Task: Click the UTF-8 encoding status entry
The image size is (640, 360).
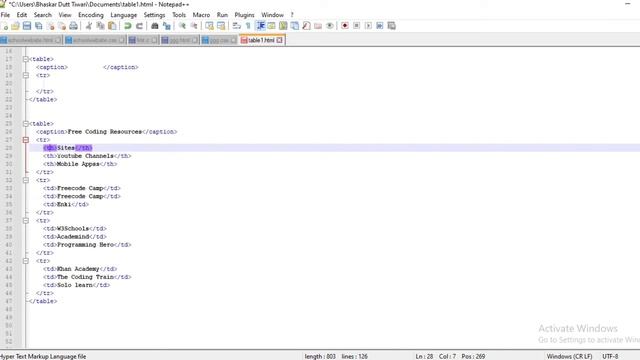Action: (x=610, y=356)
